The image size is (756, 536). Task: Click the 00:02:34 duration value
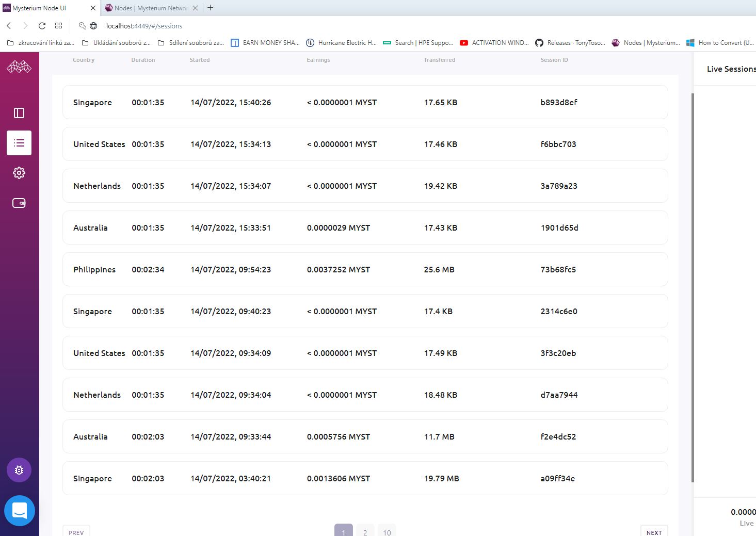point(148,269)
